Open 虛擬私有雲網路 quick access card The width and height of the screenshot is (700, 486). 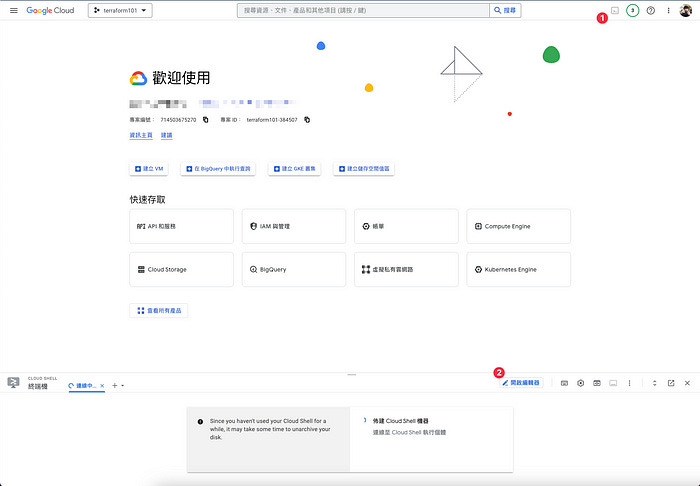pyautogui.click(x=406, y=270)
